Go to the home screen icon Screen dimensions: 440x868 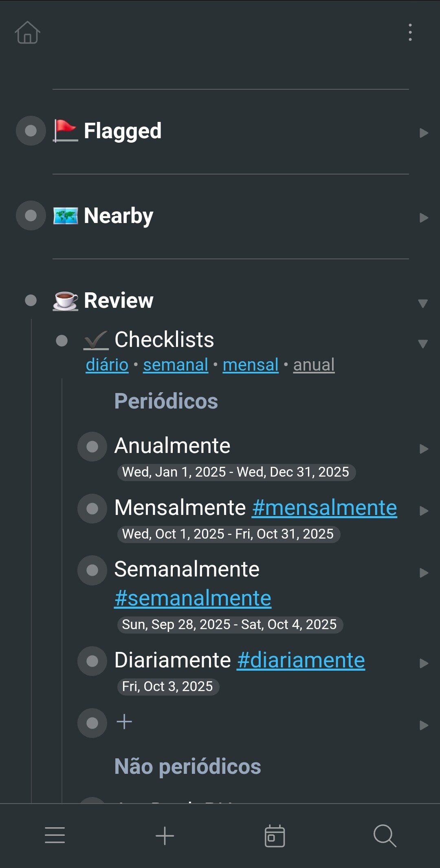[27, 33]
